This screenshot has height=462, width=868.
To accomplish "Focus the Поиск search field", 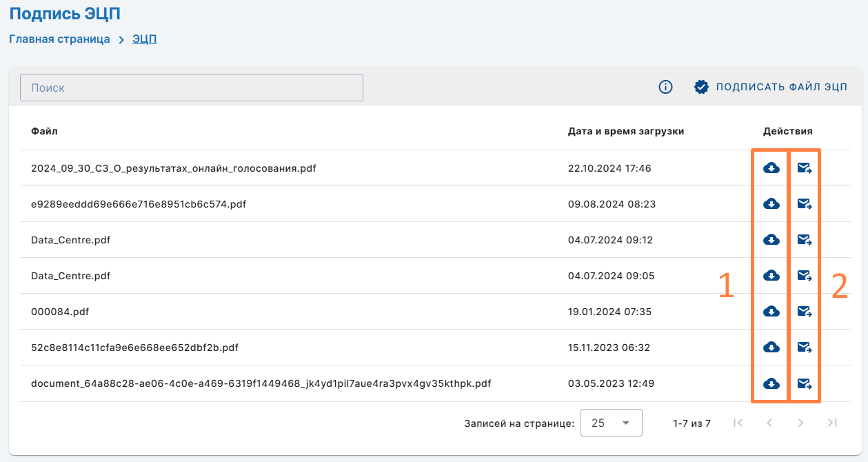I will click(x=192, y=88).
